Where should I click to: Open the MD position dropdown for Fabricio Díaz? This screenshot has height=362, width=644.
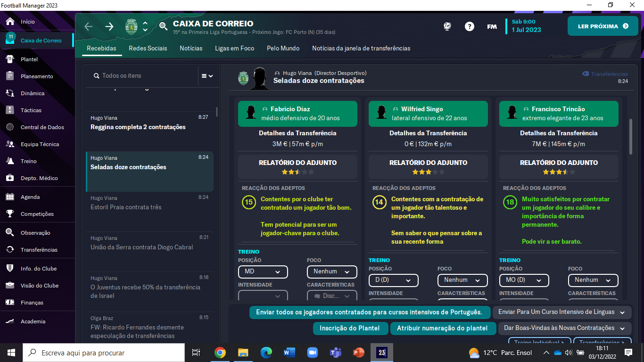263,271
